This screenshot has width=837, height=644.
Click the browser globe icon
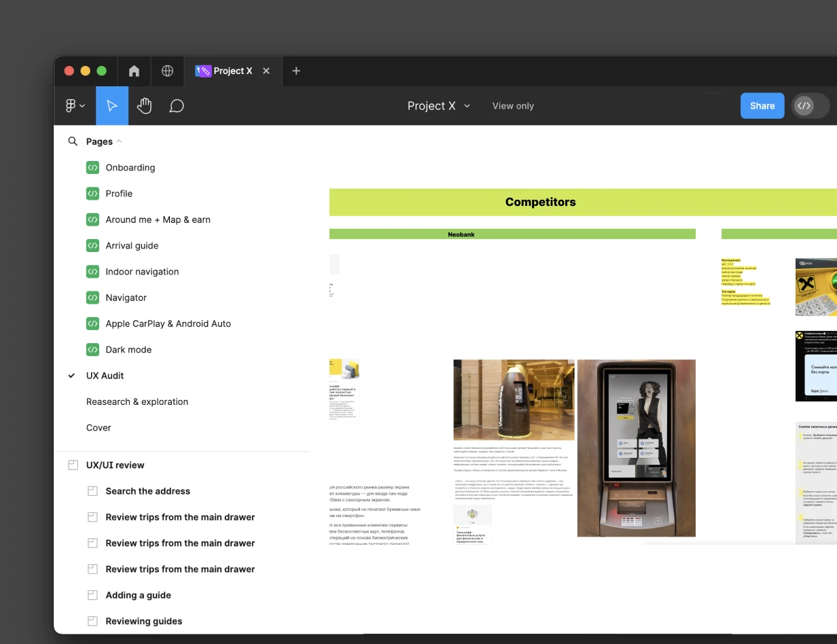pos(167,71)
